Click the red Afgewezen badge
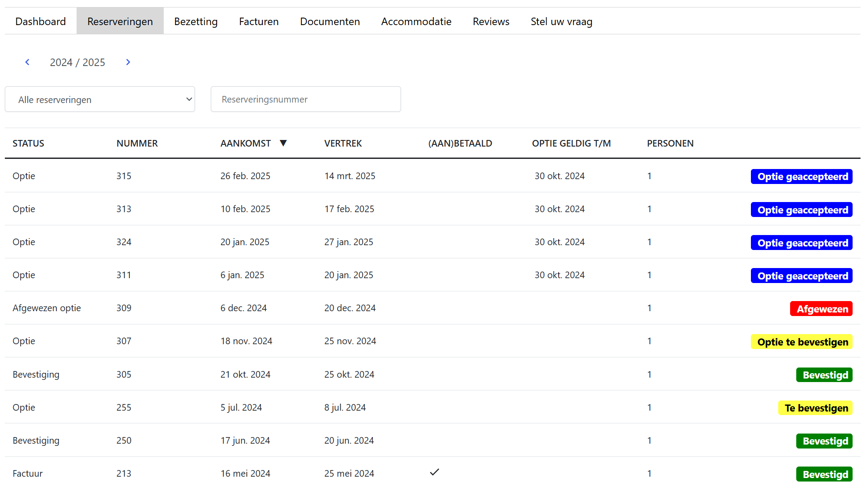Screen dimensions: 868x489 click(821, 309)
